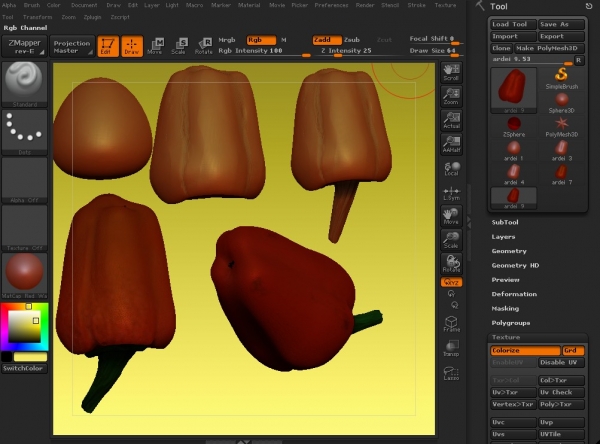The image size is (600, 444).
Task: Toggle Local transformations mode
Action: tap(452, 168)
